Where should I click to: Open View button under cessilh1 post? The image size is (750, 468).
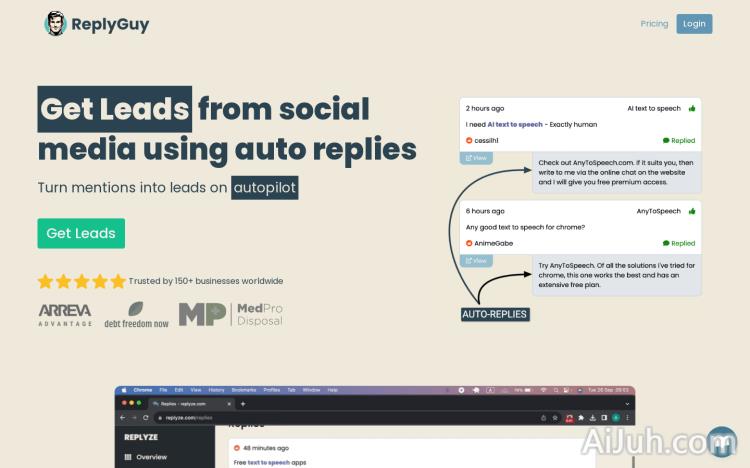[475, 158]
